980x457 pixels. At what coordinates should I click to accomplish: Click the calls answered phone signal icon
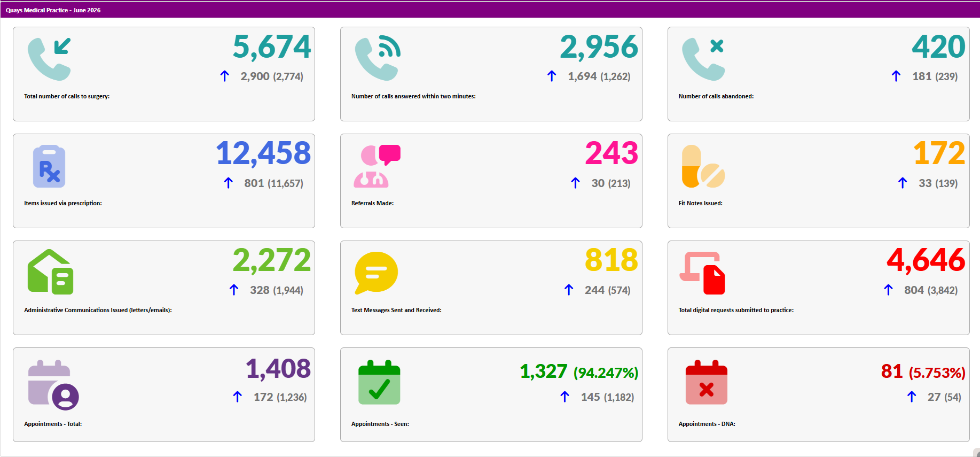tap(378, 59)
